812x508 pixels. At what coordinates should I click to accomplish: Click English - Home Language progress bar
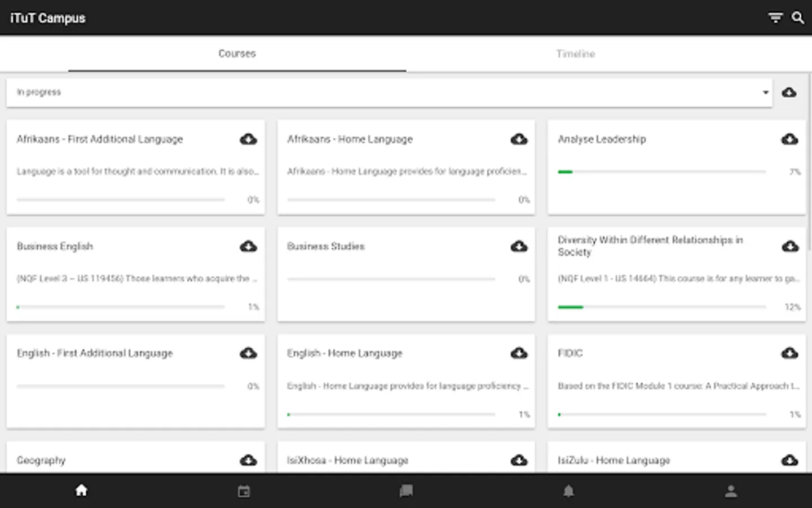coord(391,414)
